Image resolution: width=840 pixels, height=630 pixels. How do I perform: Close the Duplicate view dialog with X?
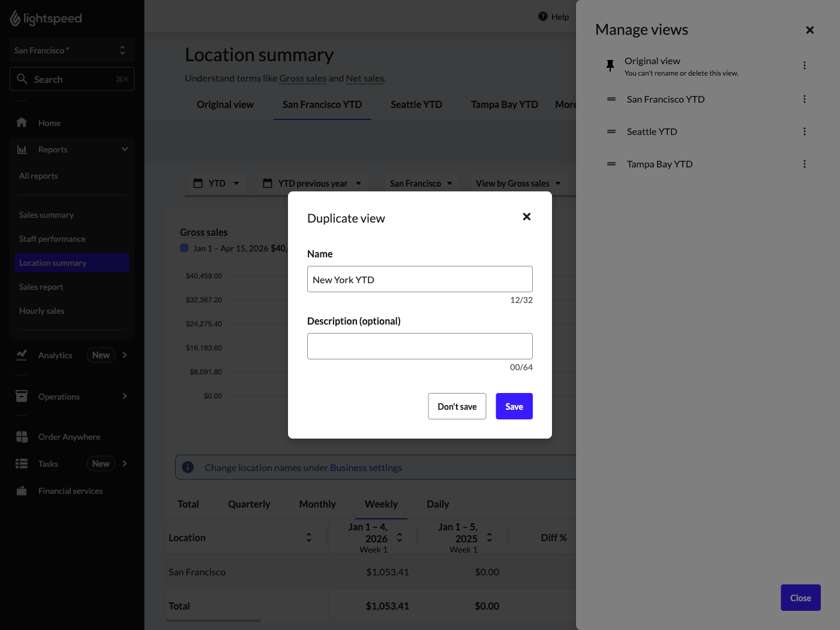(x=526, y=217)
